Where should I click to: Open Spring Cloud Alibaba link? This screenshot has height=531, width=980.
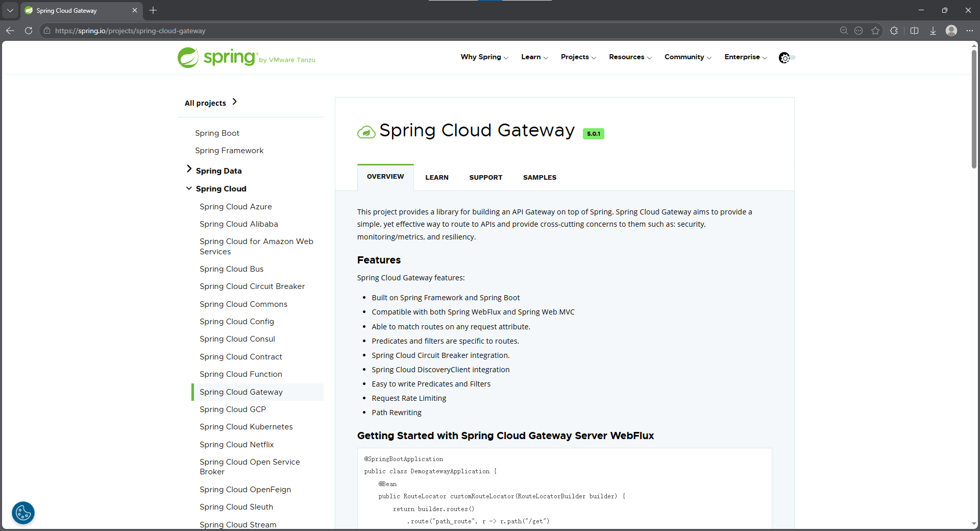coord(239,224)
